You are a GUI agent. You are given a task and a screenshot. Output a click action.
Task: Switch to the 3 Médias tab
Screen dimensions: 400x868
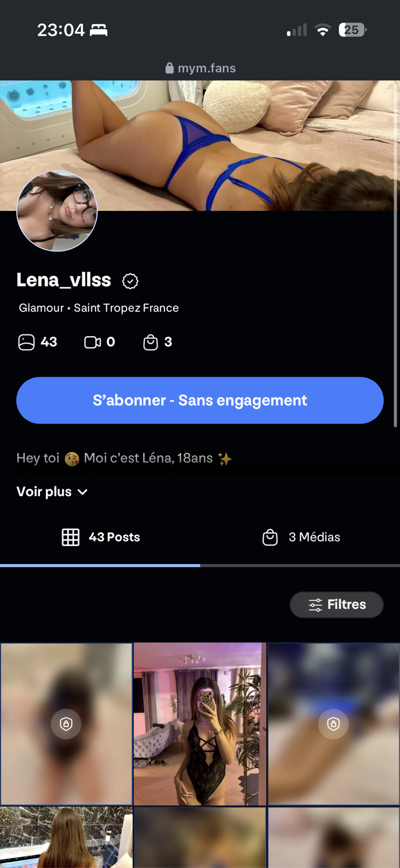click(300, 537)
